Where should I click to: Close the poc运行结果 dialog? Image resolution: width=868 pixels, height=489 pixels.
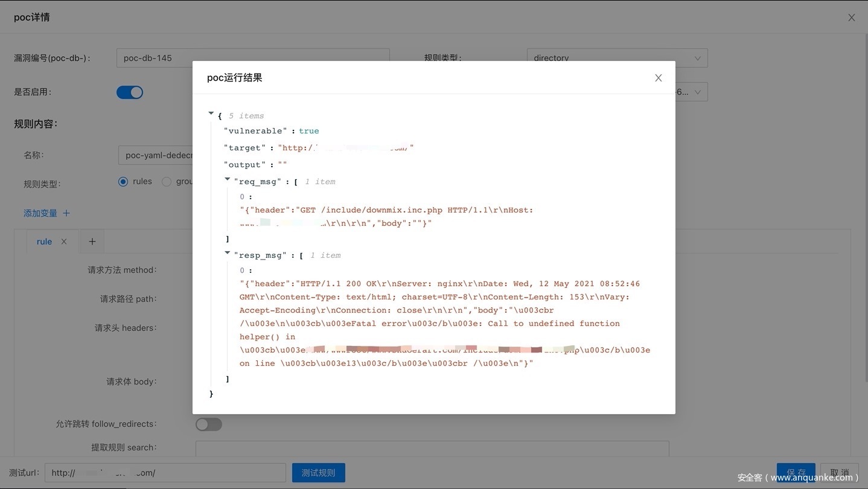coord(658,78)
